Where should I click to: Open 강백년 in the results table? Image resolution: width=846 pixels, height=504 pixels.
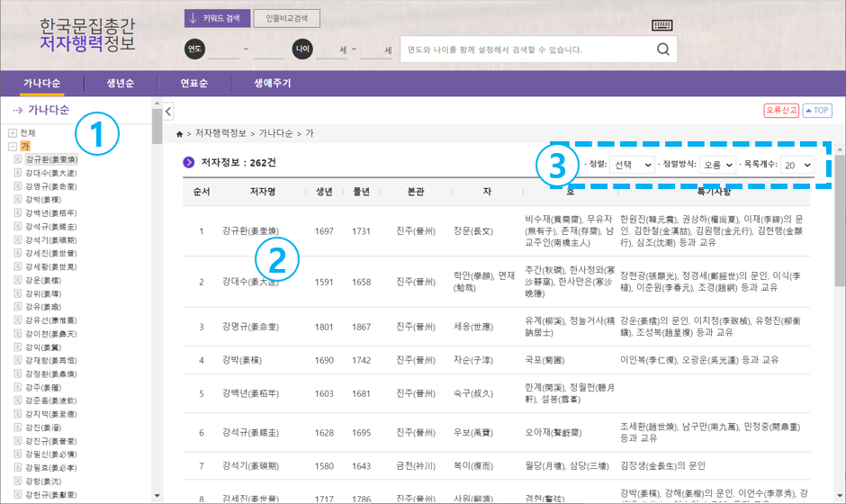click(x=250, y=393)
